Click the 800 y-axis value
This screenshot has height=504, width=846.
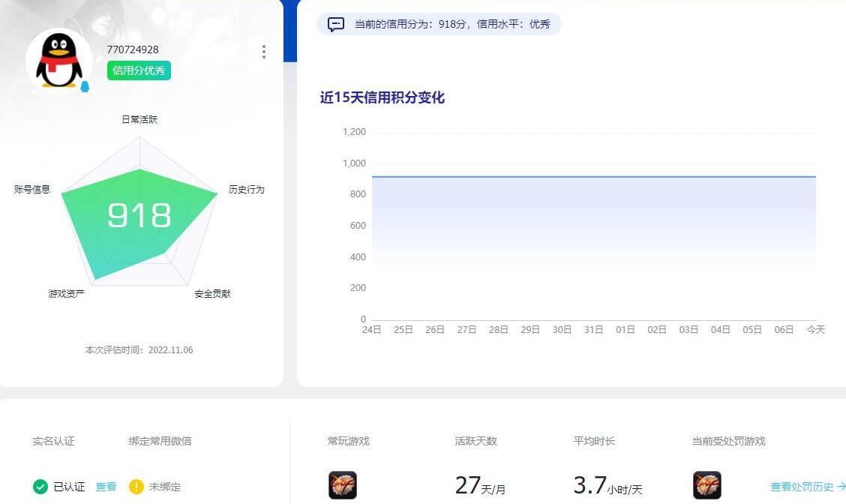click(x=358, y=194)
